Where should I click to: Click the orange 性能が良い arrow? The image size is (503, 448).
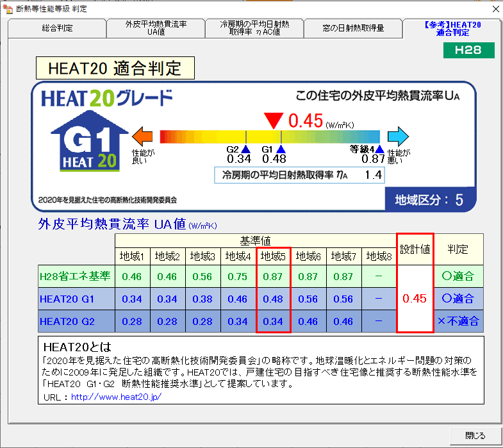[x=142, y=136]
